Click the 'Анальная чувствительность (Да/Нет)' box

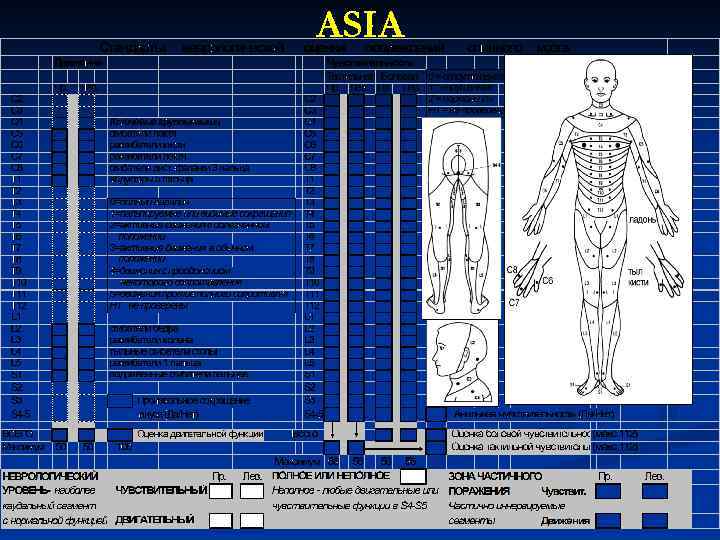(x=436, y=414)
